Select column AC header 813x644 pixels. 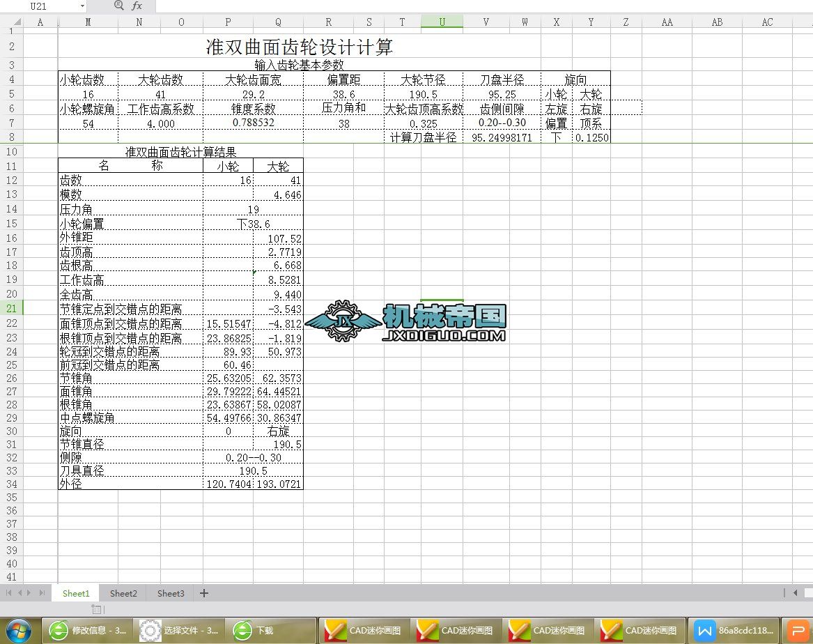point(767,22)
